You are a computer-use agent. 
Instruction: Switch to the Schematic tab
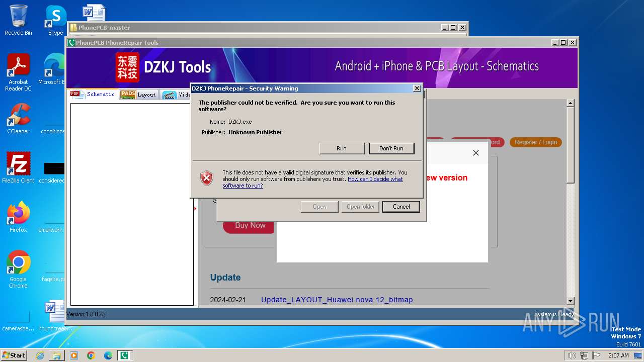(93, 94)
